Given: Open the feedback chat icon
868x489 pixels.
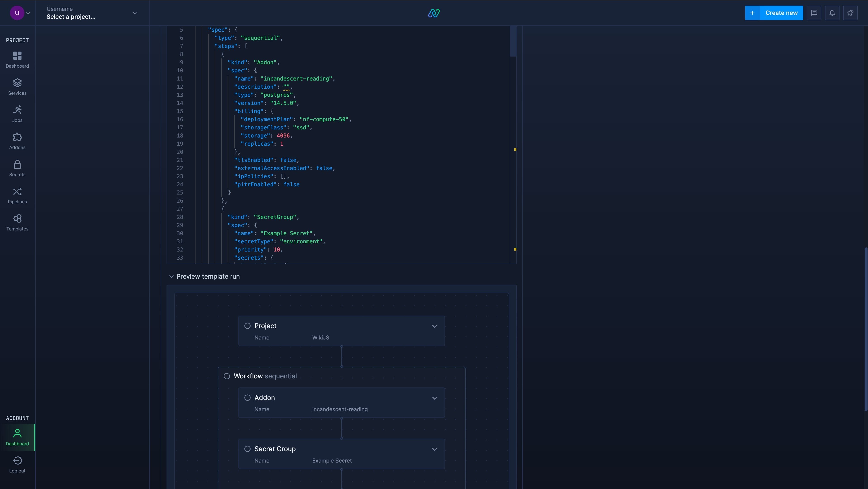Looking at the screenshot, I should point(814,13).
